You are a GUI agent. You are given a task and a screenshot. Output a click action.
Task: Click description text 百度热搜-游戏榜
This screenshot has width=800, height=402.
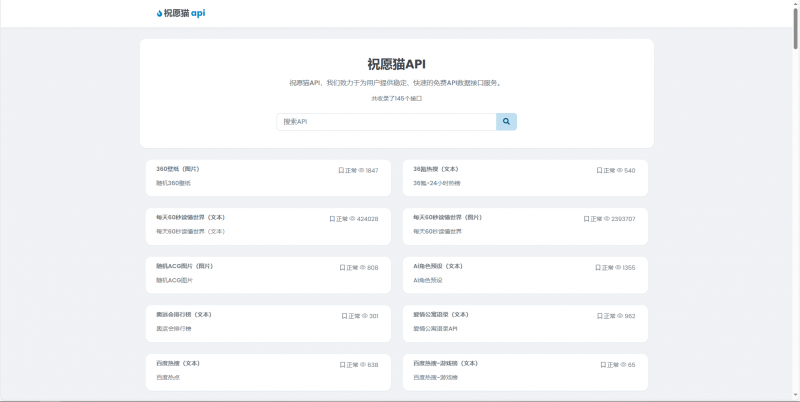(436, 378)
